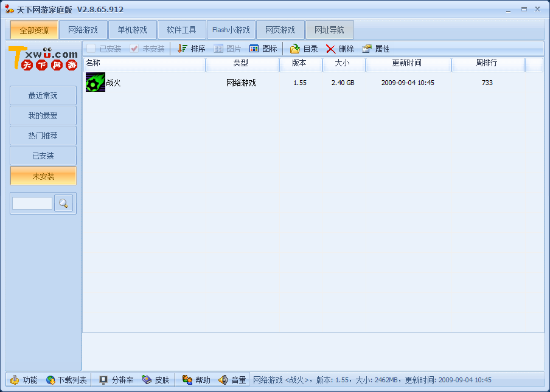Select the 战火 game thumbnail
The image size is (550, 392).
click(96, 82)
